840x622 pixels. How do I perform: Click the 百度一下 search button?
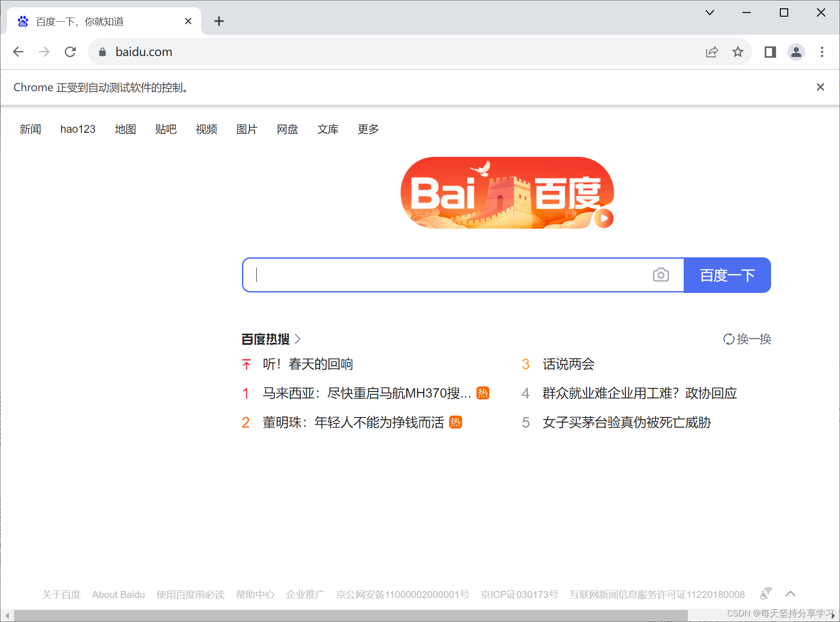[x=727, y=275]
